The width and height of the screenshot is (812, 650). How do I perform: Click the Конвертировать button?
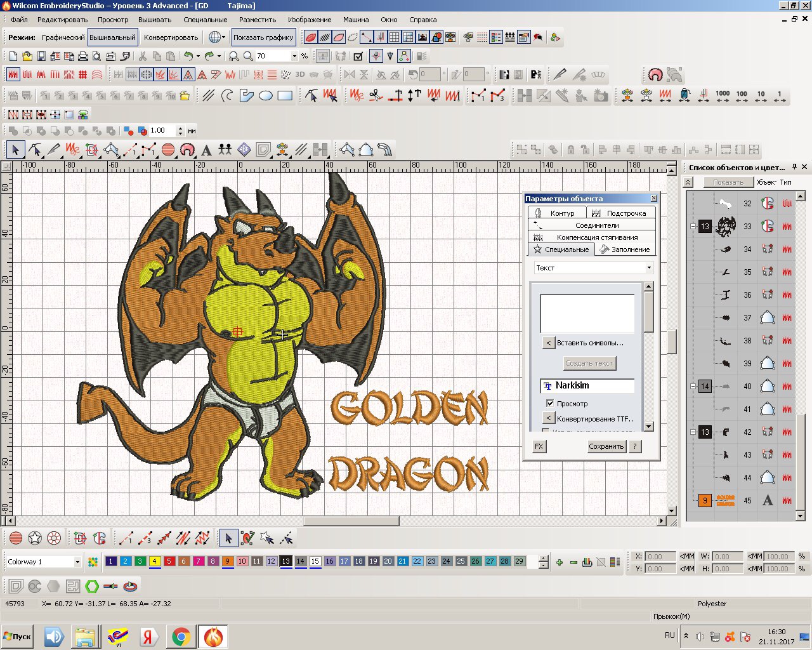pyautogui.click(x=171, y=37)
